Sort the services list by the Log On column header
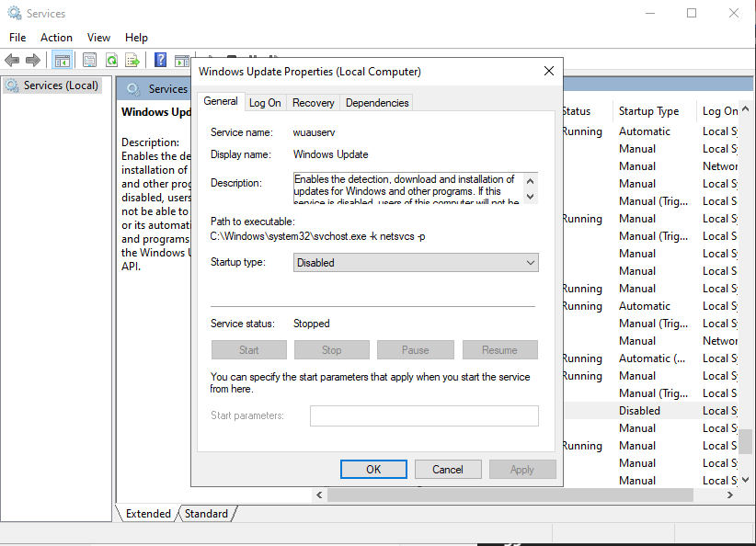 click(x=717, y=111)
